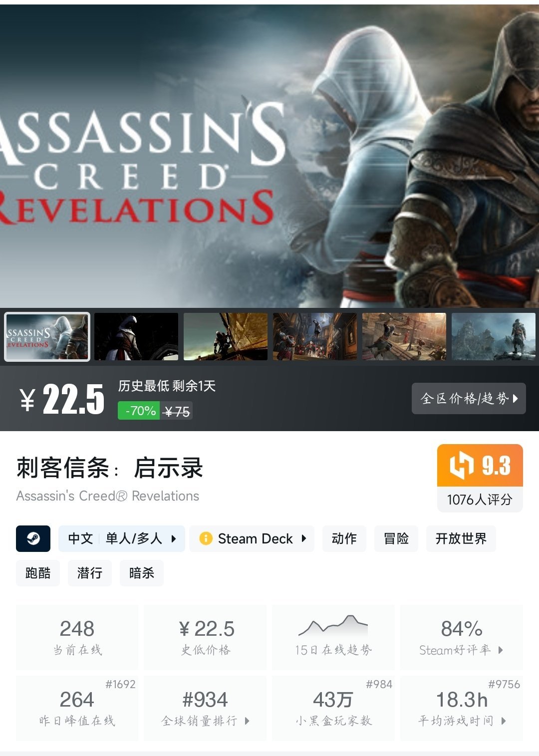Expand the 中文 单人/多人 tag arrow

point(174,538)
